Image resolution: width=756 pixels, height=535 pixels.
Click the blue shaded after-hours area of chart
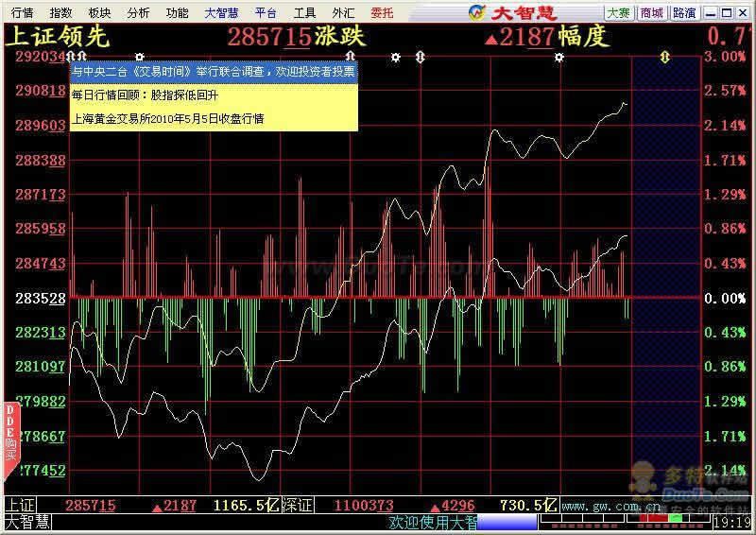[666, 275]
